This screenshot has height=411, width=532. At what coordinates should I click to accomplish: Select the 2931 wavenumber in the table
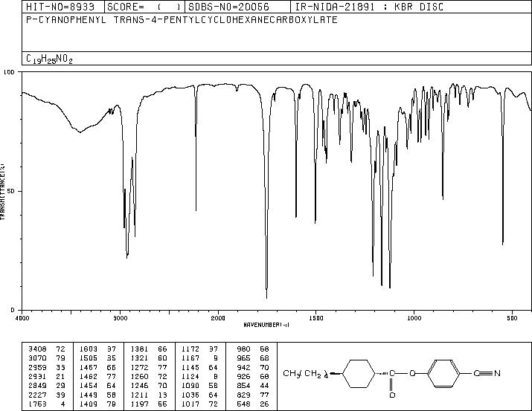coord(37,376)
